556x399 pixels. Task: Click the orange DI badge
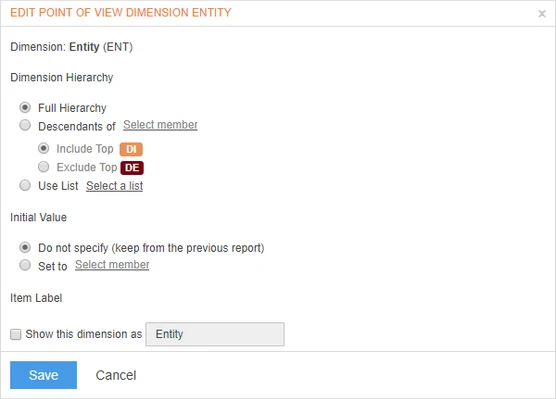pos(131,149)
